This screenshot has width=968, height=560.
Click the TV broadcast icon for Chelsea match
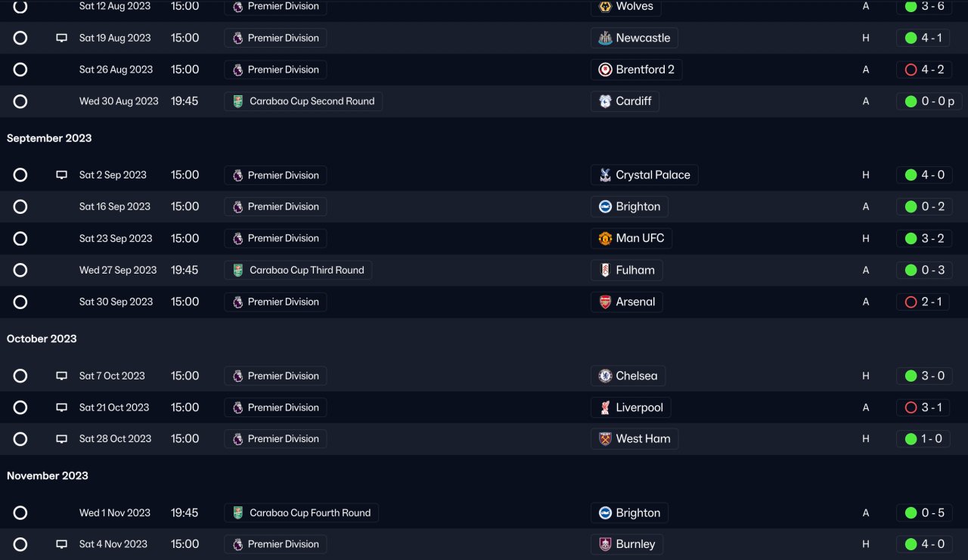62,376
